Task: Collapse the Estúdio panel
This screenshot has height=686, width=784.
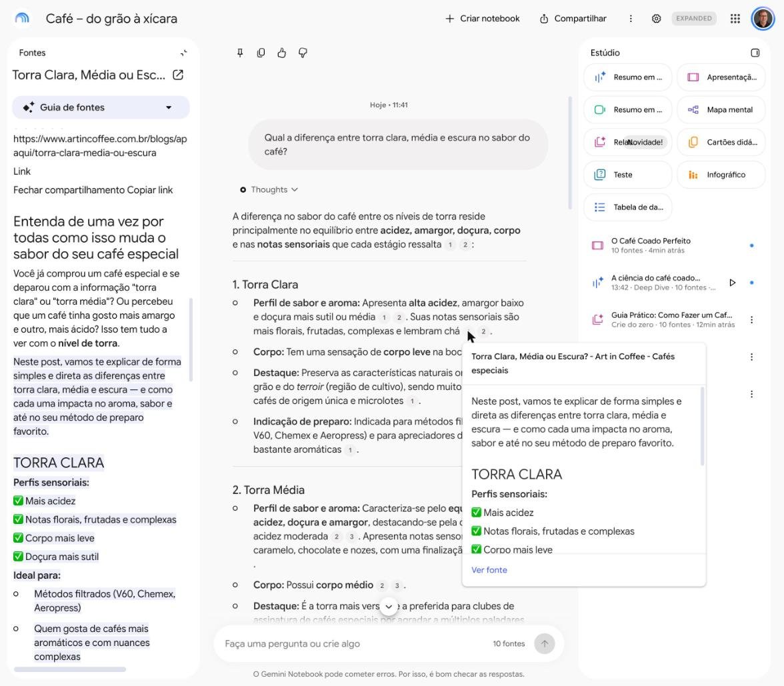Action: 755,53
